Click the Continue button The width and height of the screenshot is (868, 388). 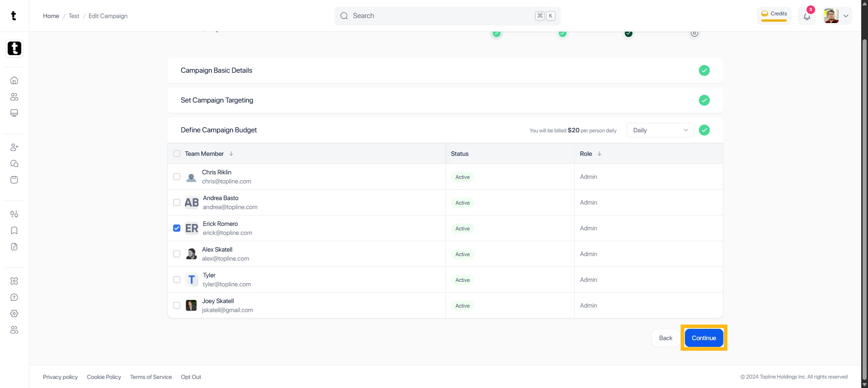[704, 338]
